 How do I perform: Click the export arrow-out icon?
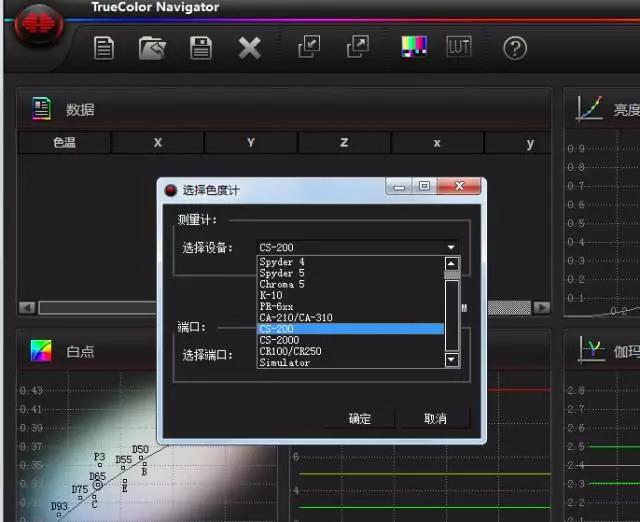coord(358,46)
